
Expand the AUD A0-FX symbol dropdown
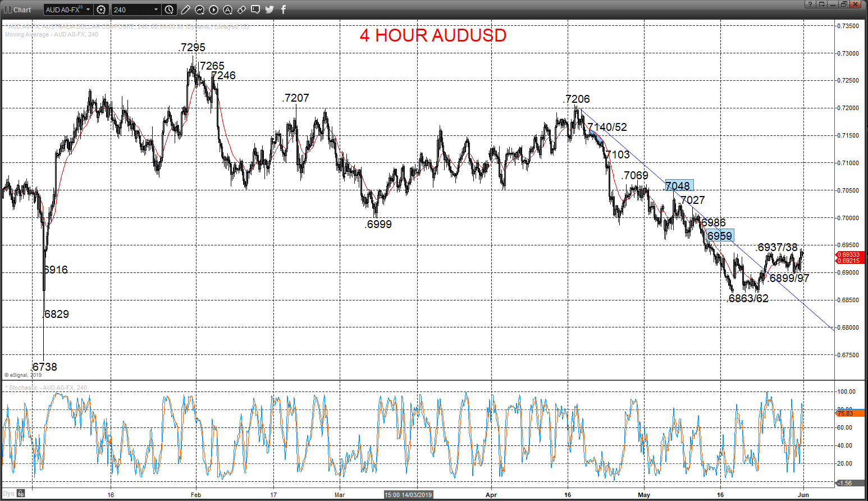pos(88,10)
